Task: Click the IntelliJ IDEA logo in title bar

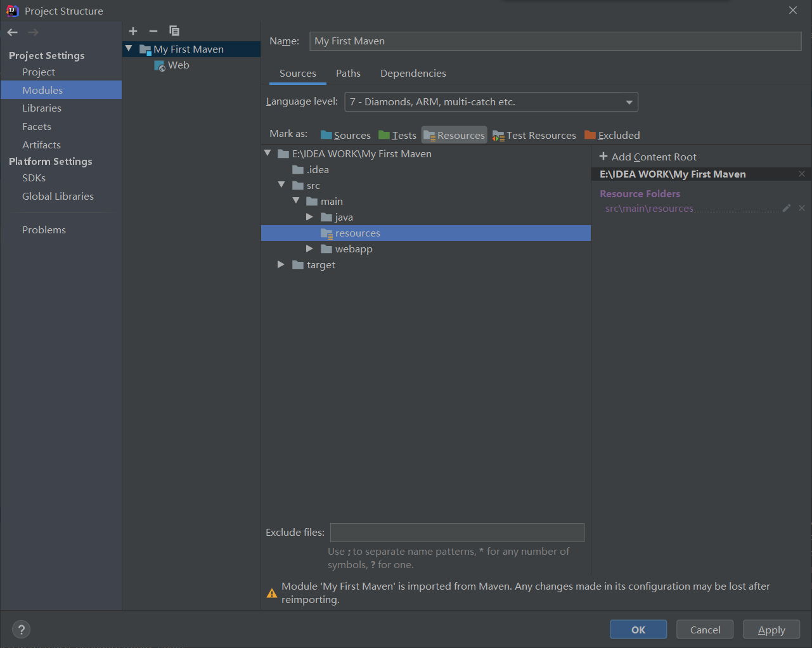Action: 12,11
